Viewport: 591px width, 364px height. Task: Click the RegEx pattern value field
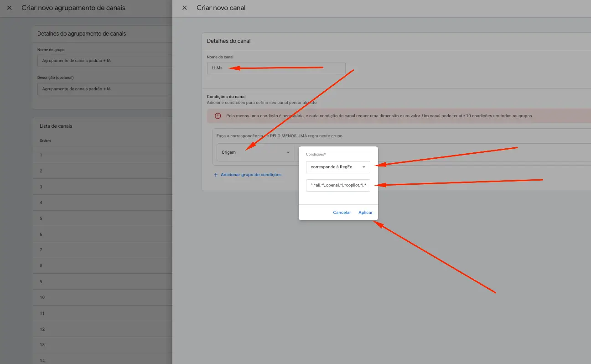point(338,185)
